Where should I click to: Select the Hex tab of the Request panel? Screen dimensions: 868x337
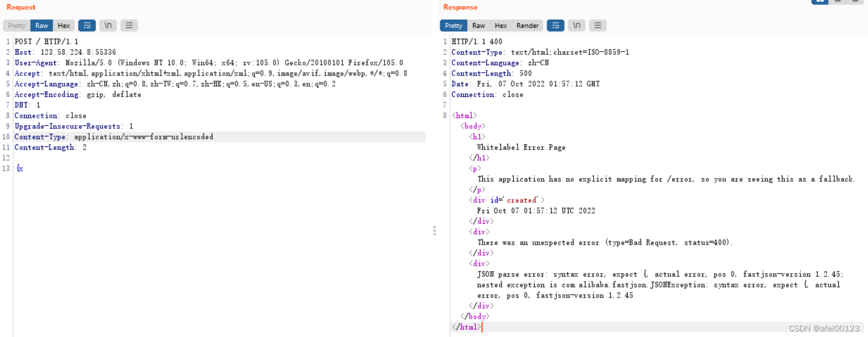(64, 25)
